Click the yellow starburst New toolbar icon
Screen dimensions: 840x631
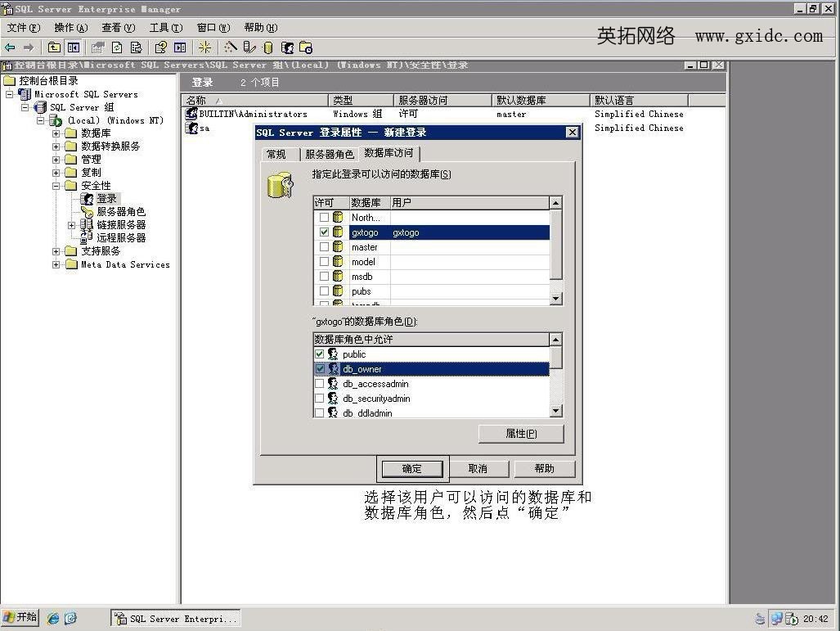click(x=204, y=47)
